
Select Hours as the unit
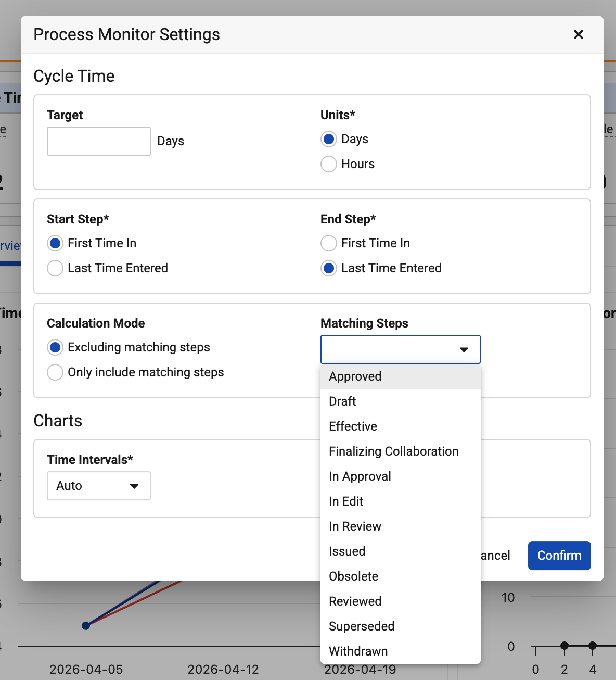click(x=329, y=164)
